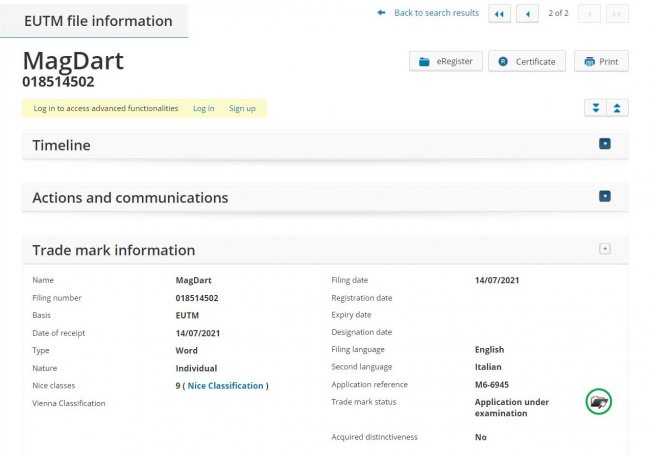
Task: Expand the Timeline section
Action: coord(604,144)
